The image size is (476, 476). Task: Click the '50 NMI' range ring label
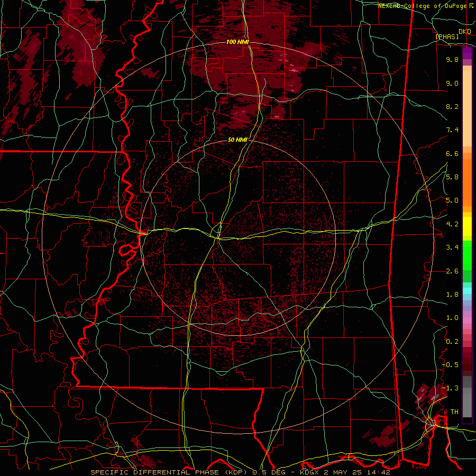click(237, 140)
